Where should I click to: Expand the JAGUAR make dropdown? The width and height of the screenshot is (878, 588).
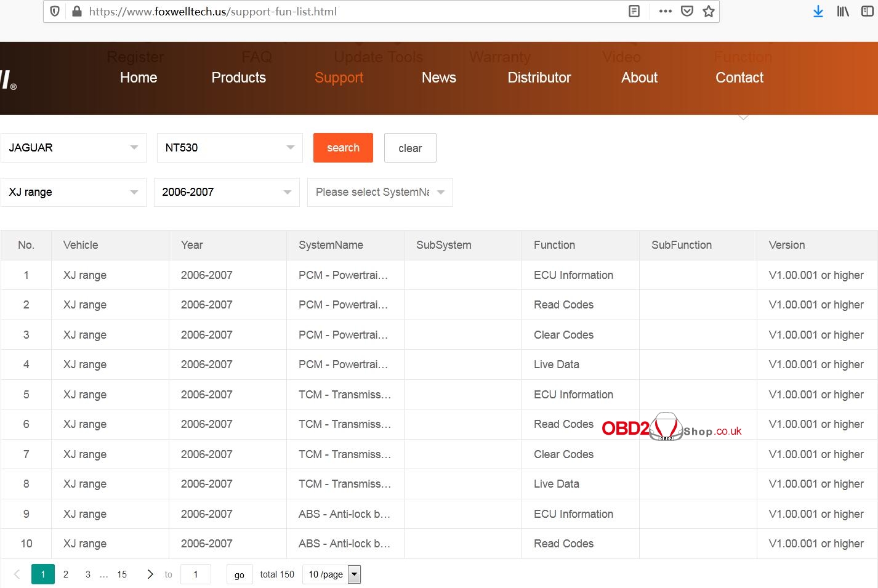pos(73,148)
